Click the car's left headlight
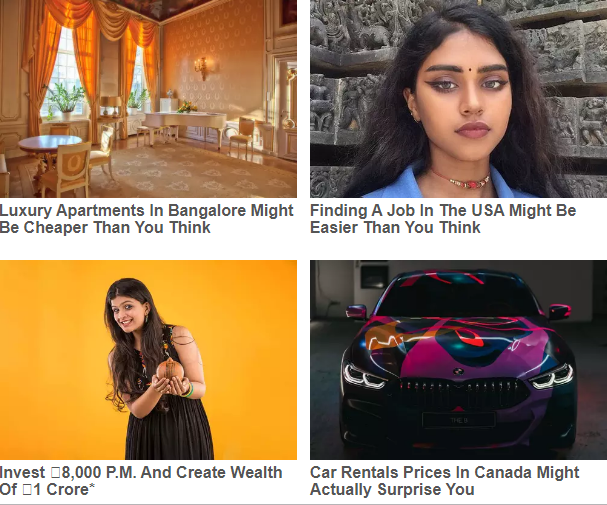The height and width of the screenshot is (505, 607). (364, 375)
